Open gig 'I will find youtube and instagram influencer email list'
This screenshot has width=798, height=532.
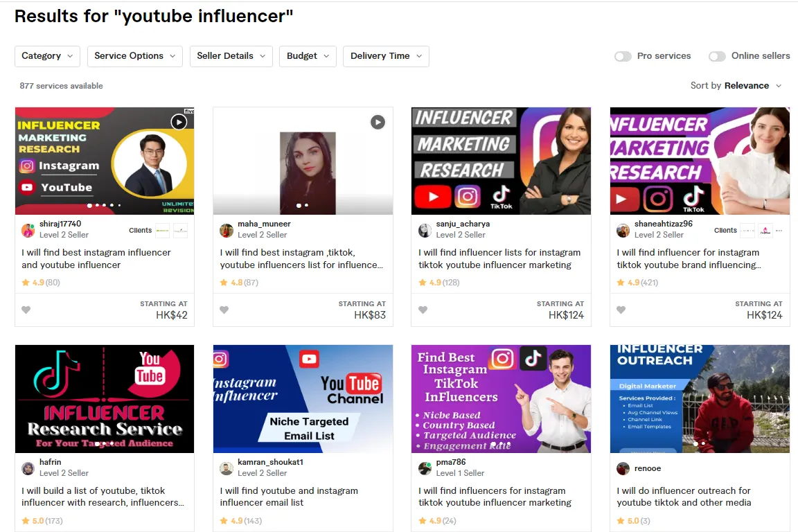(289, 497)
